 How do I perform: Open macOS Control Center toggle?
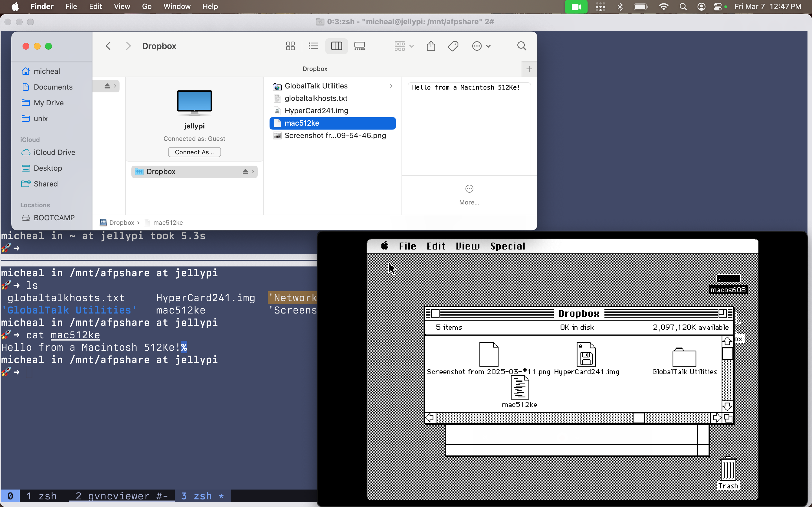717,7
